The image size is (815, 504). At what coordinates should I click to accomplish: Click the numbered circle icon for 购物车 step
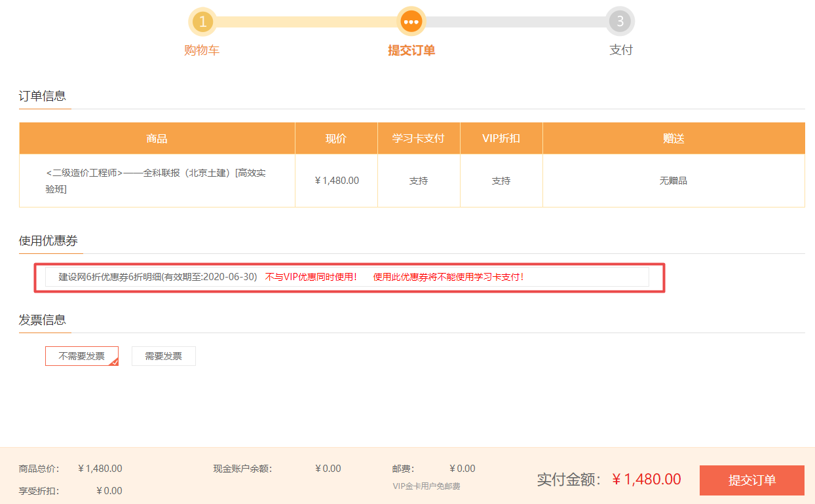pyautogui.click(x=203, y=22)
